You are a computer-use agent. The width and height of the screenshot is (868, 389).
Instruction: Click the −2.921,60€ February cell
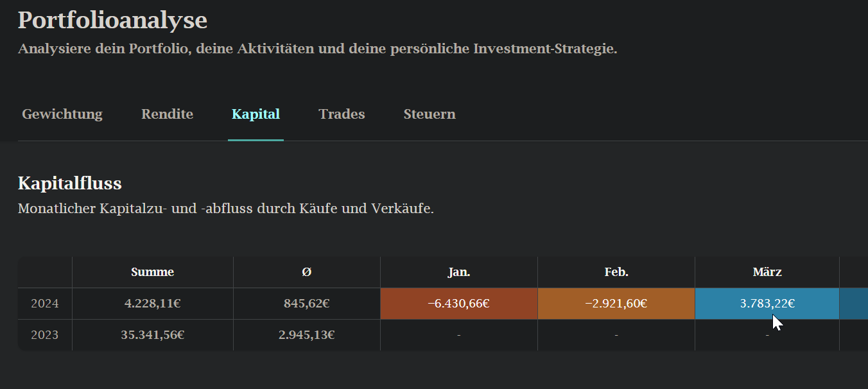point(616,304)
